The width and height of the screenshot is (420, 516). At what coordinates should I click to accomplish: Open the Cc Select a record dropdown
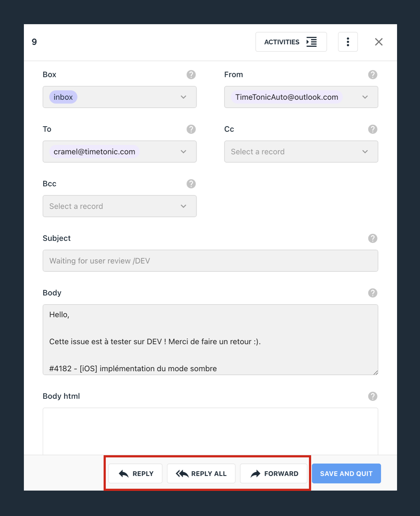301,152
